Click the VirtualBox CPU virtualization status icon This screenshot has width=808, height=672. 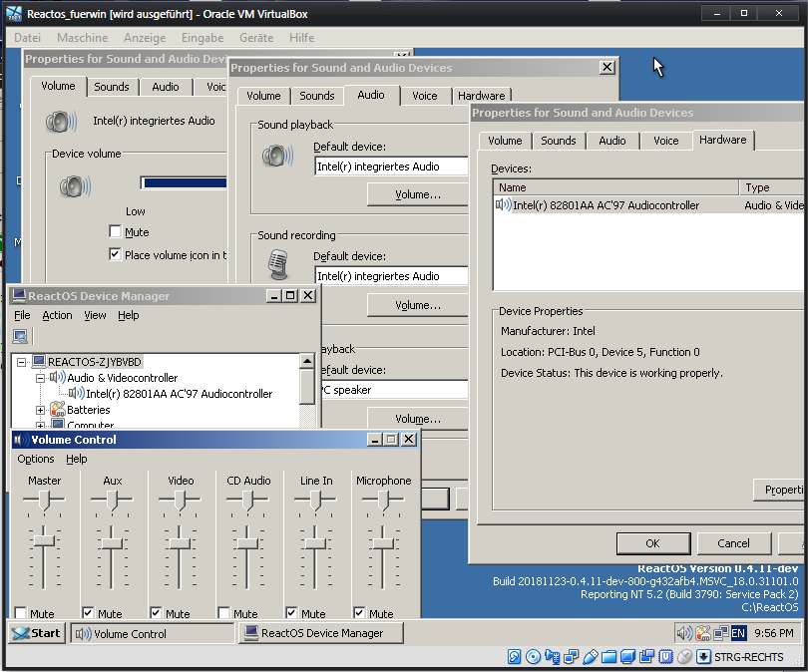point(665,657)
